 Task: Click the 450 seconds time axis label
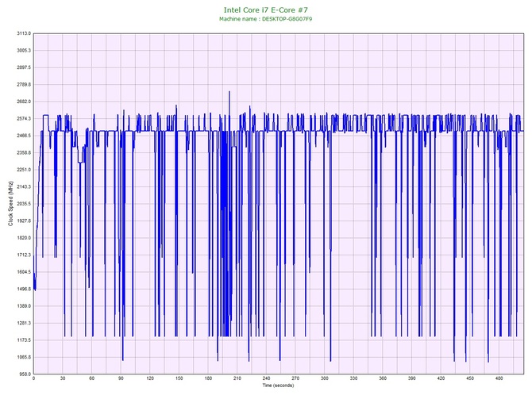tap(470, 378)
